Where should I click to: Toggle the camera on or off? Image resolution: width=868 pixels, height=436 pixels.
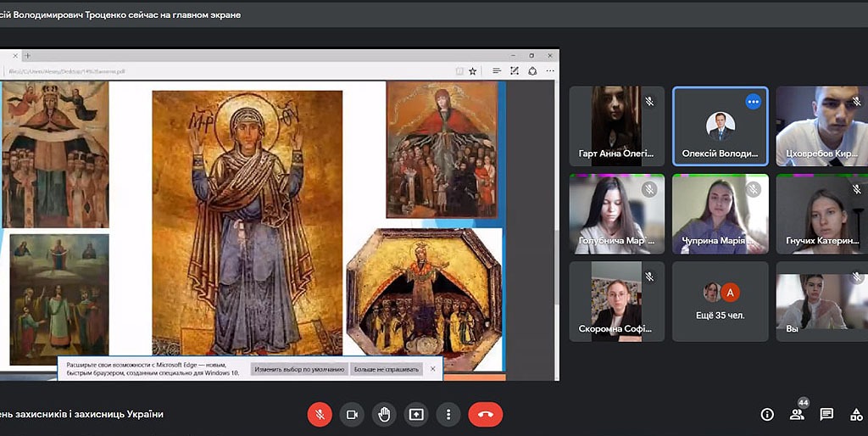click(352, 414)
